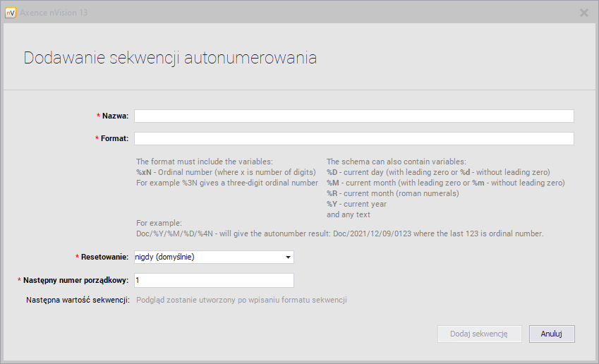
Task: Click the Następny numer porządkowy label
Action: pos(75,281)
